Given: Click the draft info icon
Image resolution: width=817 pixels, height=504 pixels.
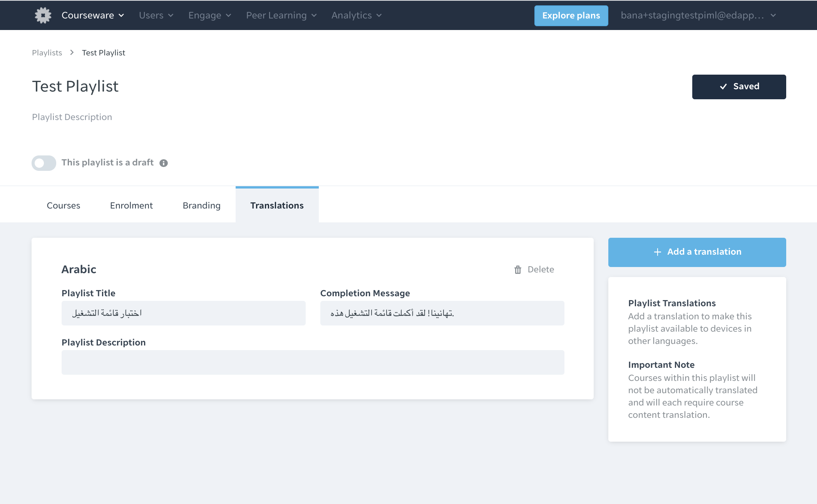Looking at the screenshot, I should click(x=164, y=163).
